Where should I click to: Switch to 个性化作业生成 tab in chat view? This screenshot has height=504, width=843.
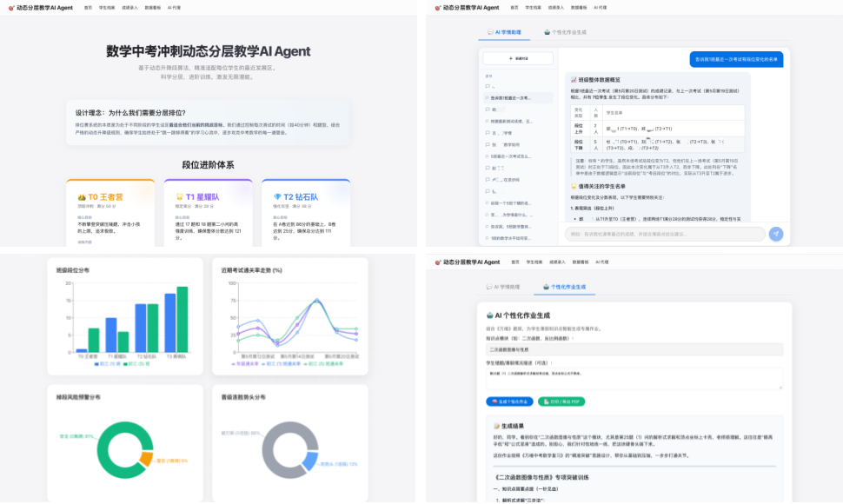pyautogui.click(x=565, y=32)
